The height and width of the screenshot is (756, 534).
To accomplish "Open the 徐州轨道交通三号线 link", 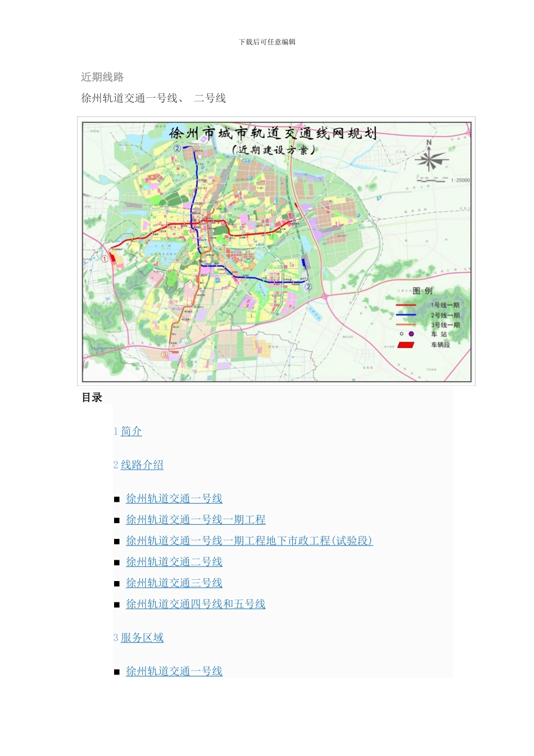I will (174, 583).
